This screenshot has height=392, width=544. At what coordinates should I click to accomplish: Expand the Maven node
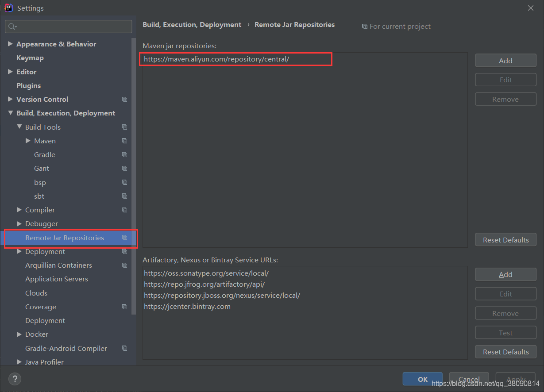point(28,141)
